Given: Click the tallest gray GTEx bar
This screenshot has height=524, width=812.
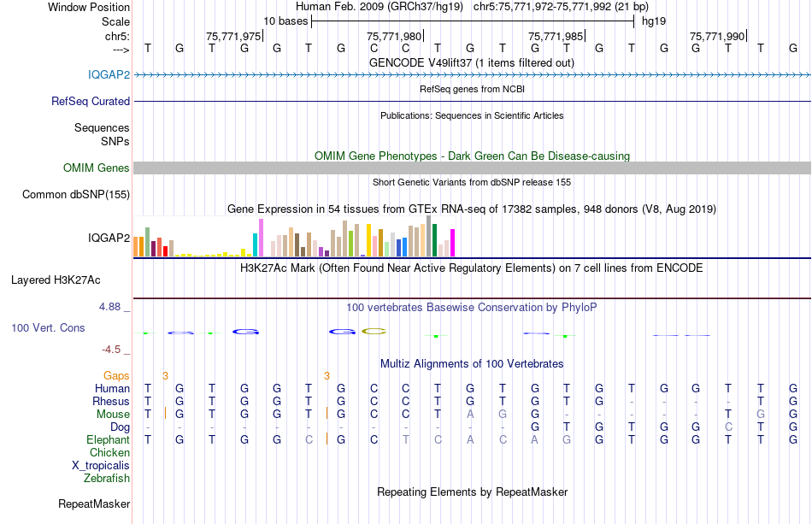Looking at the screenshot, I should (x=429, y=236).
